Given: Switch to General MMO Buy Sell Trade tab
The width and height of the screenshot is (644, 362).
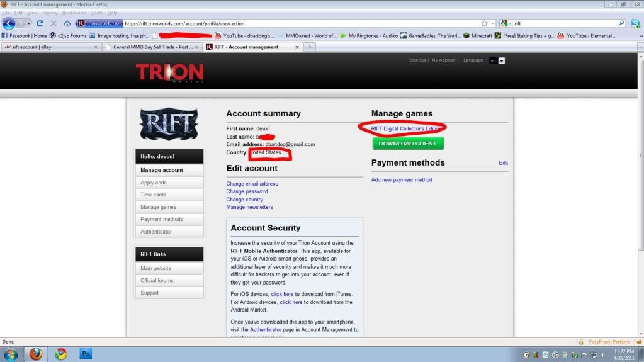Looking at the screenshot, I should click(152, 47).
